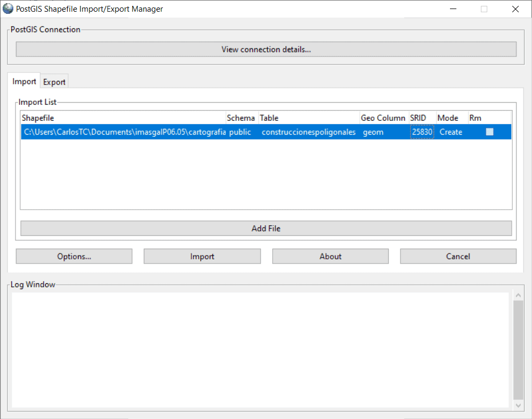This screenshot has height=419, width=532.
Task: Click the Add File button
Action: 266,228
